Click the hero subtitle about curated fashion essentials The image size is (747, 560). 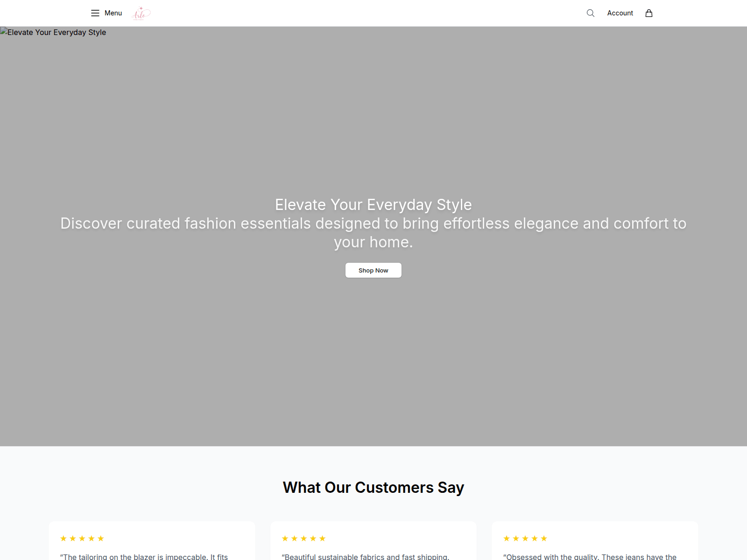pos(373,233)
